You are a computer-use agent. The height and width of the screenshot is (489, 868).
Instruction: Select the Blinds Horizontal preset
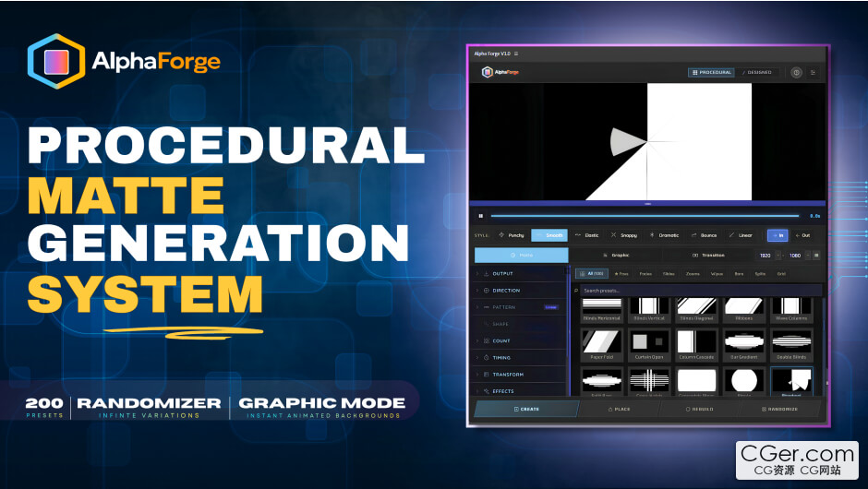coord(602,310)
